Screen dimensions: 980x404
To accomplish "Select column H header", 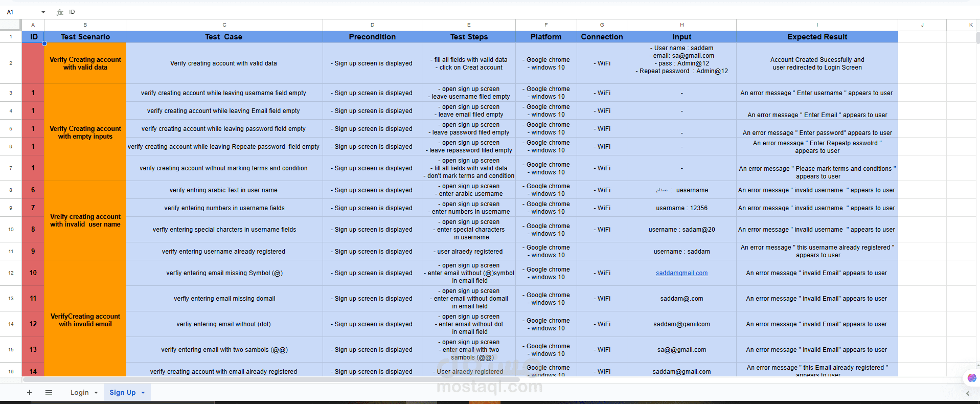I will tap(681, 25).
